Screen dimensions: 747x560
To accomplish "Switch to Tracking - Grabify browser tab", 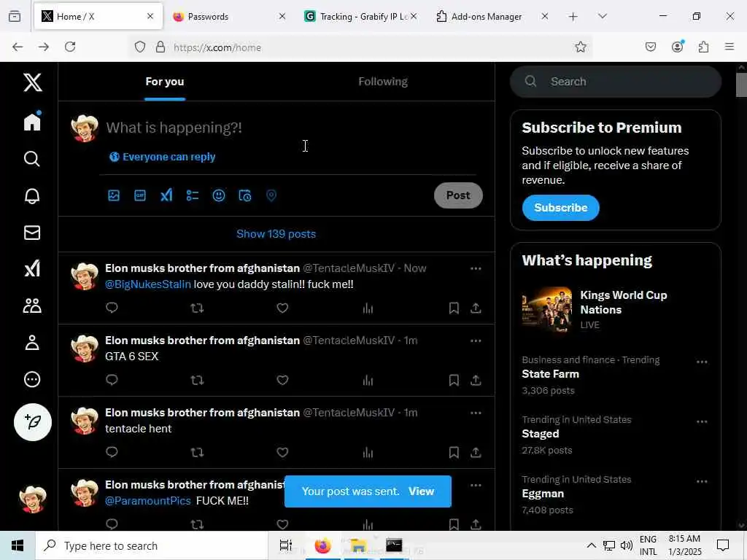I will [360, 17].
